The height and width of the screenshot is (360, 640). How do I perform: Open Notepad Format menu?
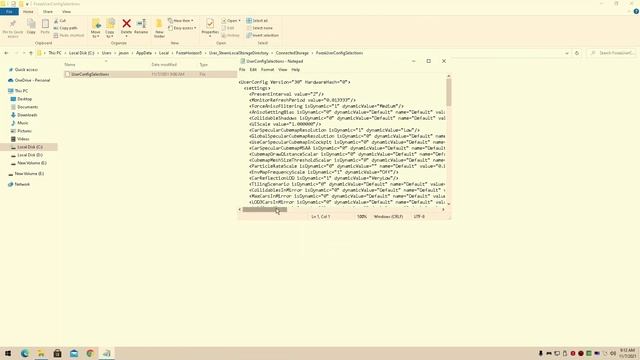pos(267,70)
